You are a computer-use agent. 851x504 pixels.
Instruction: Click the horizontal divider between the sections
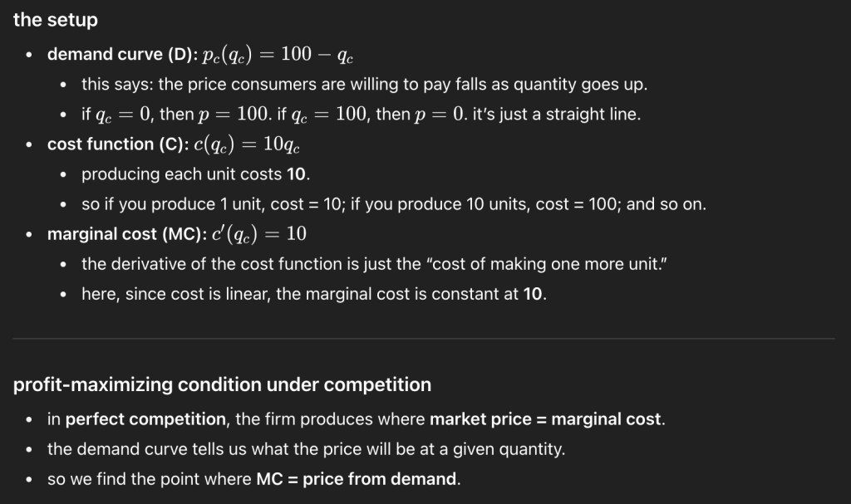point(425,339)
